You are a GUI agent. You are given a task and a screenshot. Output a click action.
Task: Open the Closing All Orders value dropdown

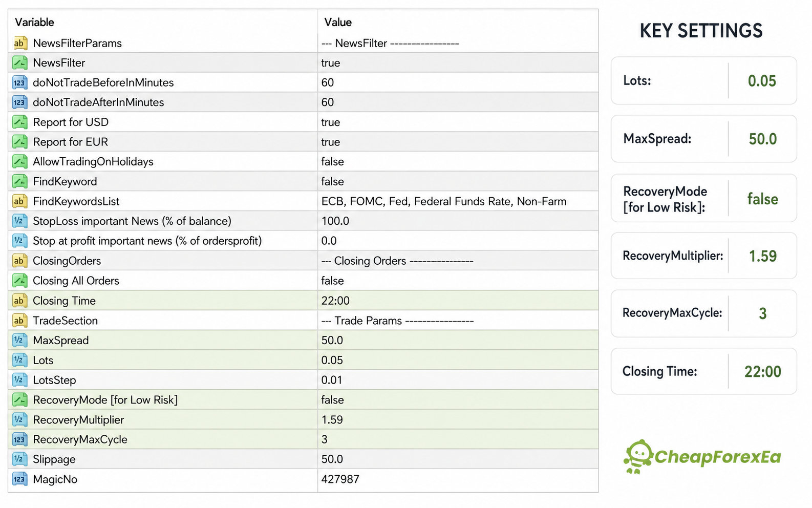coord(458,281)
